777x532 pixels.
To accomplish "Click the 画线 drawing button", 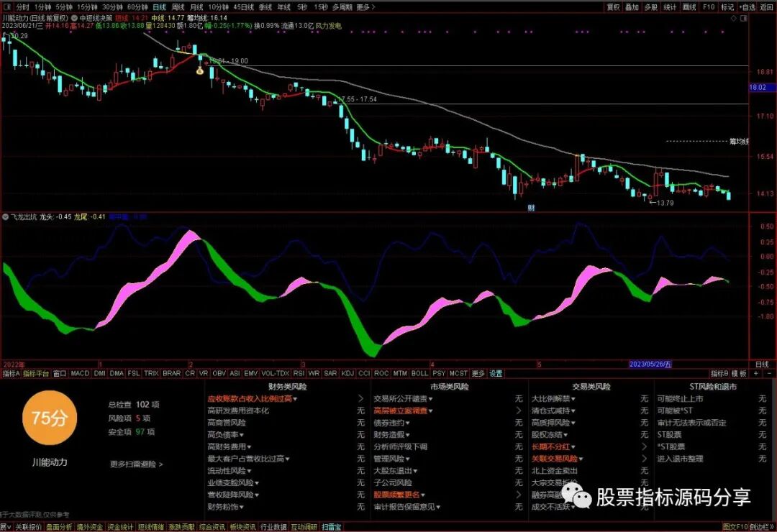I will [x=689, y=7].
